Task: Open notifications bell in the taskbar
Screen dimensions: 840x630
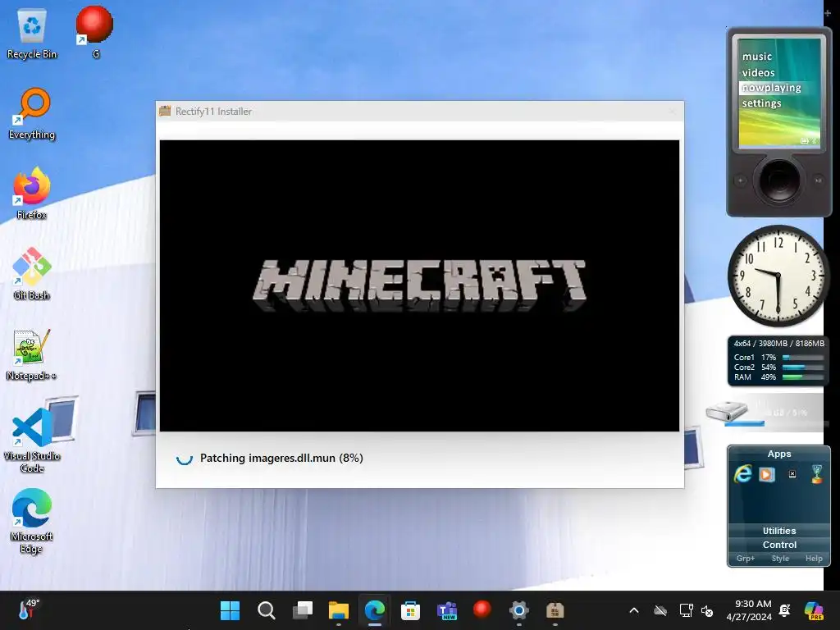Action: coord(785,610)
